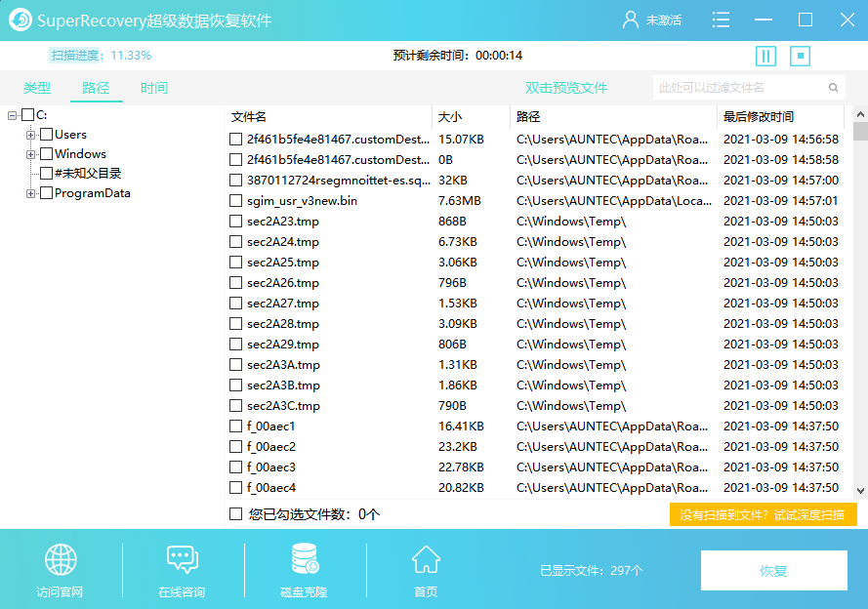
Task: Open the 在线咨询 chat bubble icon
Action: [x=183, y=559]
